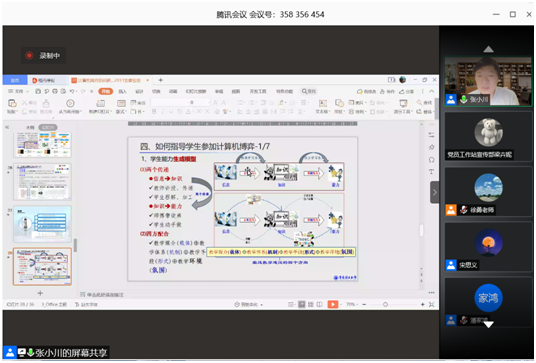536x363 pixels.
Task: Click the zoom slider handle
Action: (385, 304)
